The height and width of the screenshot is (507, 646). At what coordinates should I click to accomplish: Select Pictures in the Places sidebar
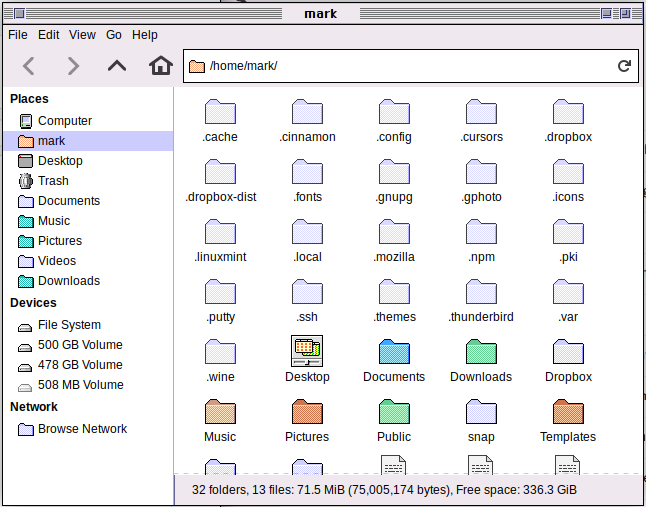(x=88, y=241)
